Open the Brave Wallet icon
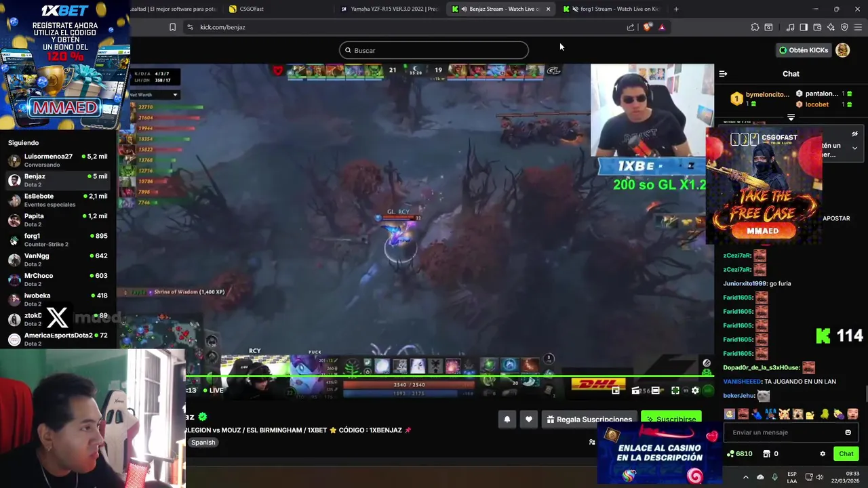Screen dimensions: 868x488 pyautogui.click(x=817, y=27)
